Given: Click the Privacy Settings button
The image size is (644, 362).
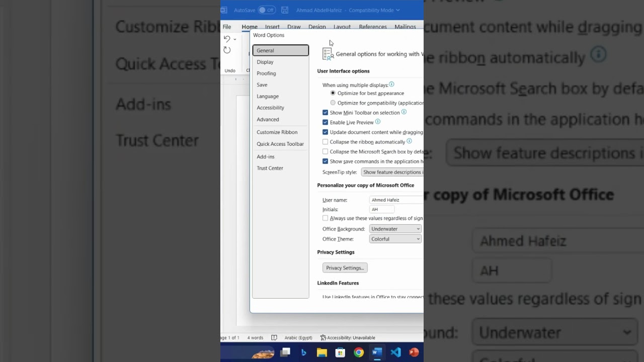Looking at the screenshot, I should [345, 268].
